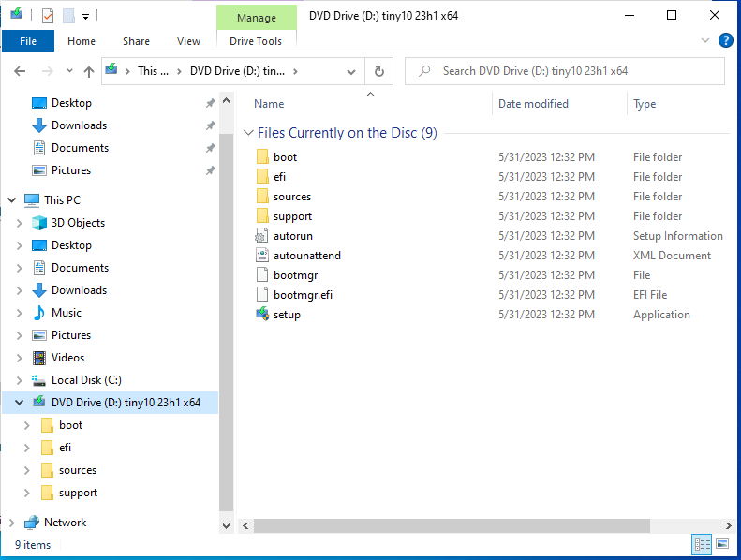This screenshot has height=560, width=741.
Task: Open address bar history dropdown
Action: [x=351, y=72]
